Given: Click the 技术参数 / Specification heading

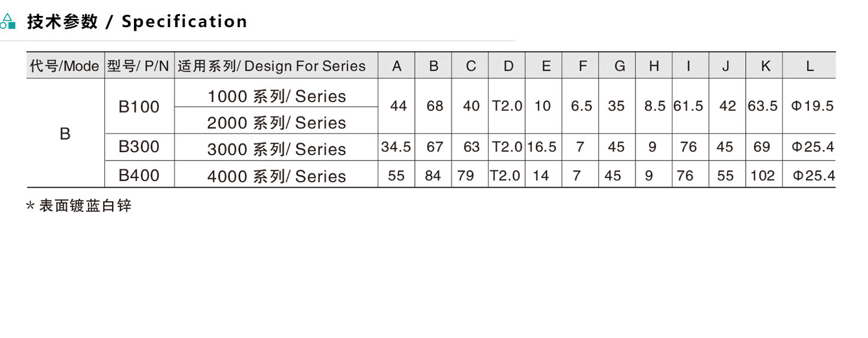Looking at the screenshot, I should [x=137, y=22].
